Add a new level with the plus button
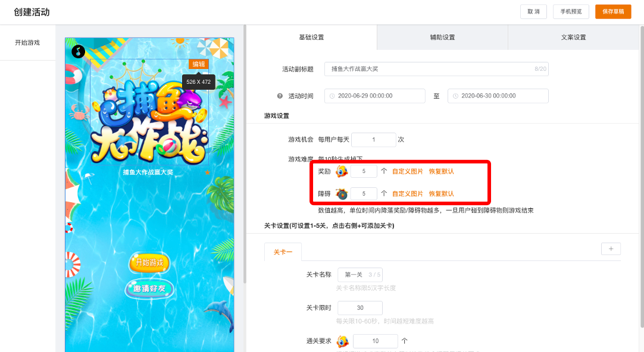Viewport: 644px width, 352px height. tap(611, 249)
